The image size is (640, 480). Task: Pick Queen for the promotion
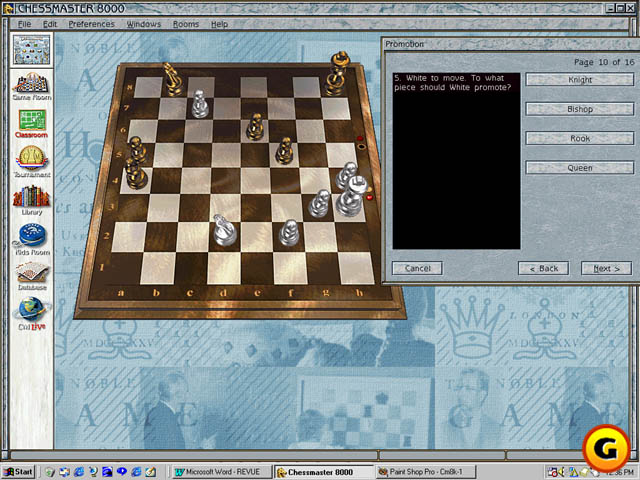point(580,167)
